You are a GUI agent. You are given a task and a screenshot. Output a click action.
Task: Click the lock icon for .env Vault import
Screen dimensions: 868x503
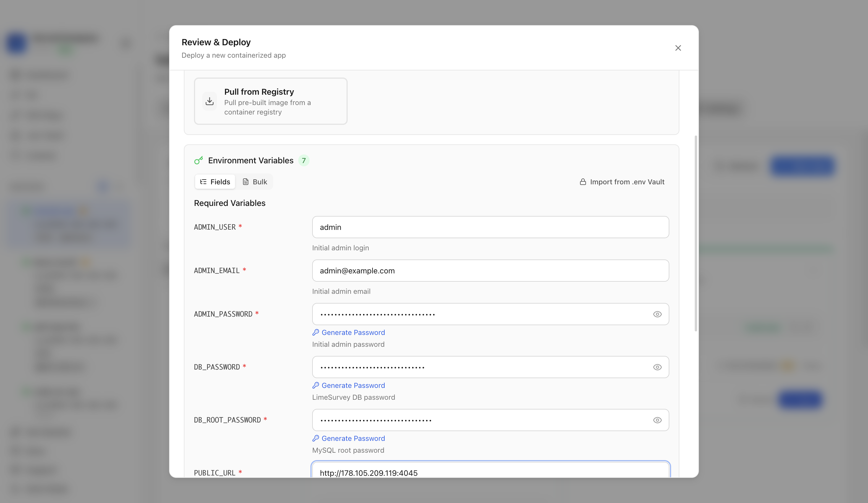pos(583,182)
